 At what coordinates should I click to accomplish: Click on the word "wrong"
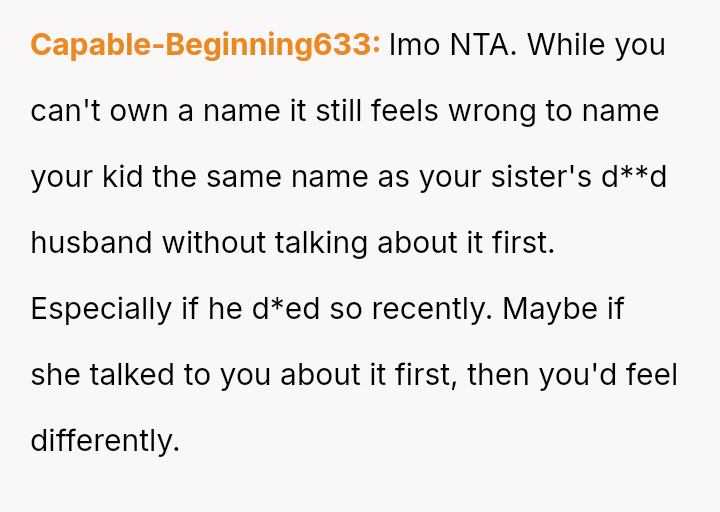click(493, 111)
